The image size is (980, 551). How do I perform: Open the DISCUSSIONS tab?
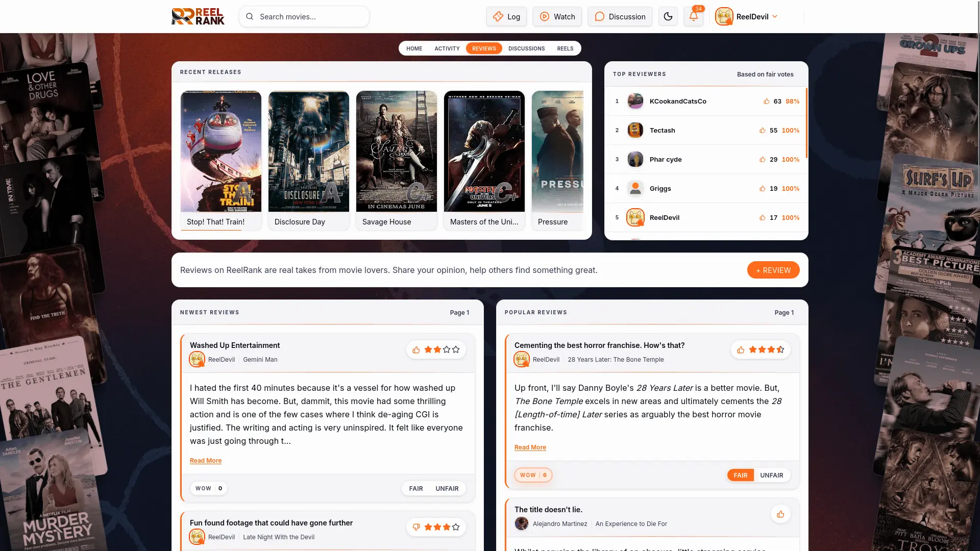(x=526, y=48)
